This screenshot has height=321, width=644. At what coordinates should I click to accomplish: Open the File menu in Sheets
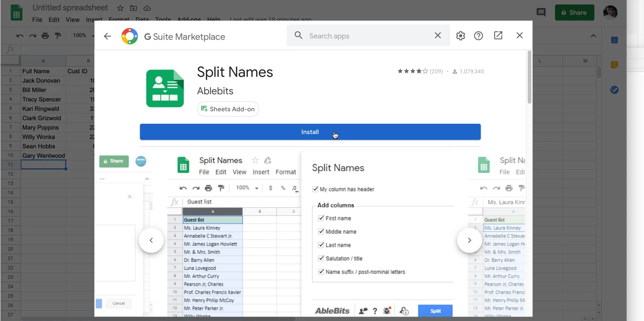pyautogui.click(x=37, y=20)
